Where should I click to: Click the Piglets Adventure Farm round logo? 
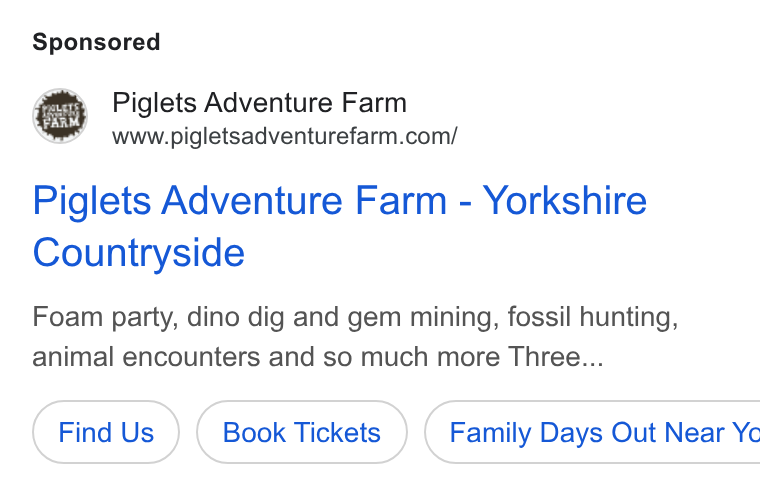60,116
